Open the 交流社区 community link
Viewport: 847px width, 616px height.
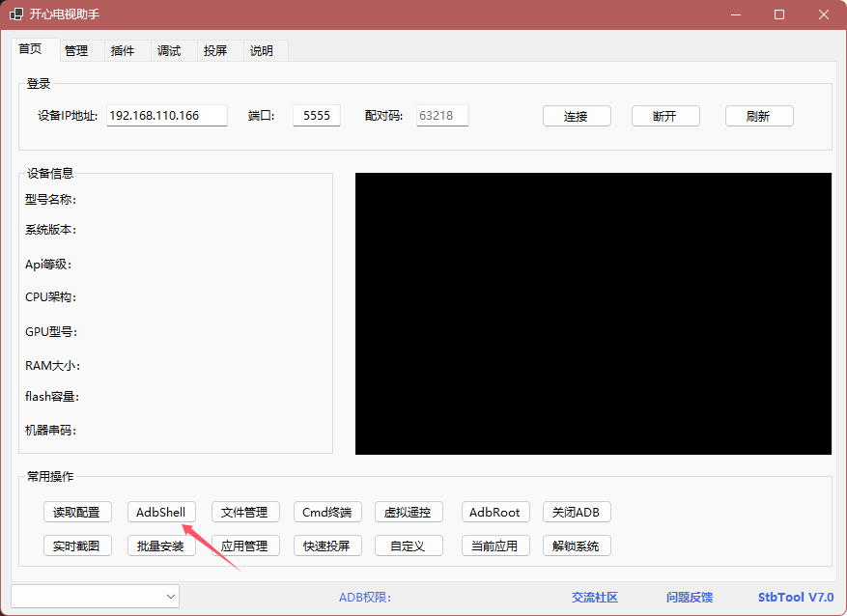click(594, 598)
